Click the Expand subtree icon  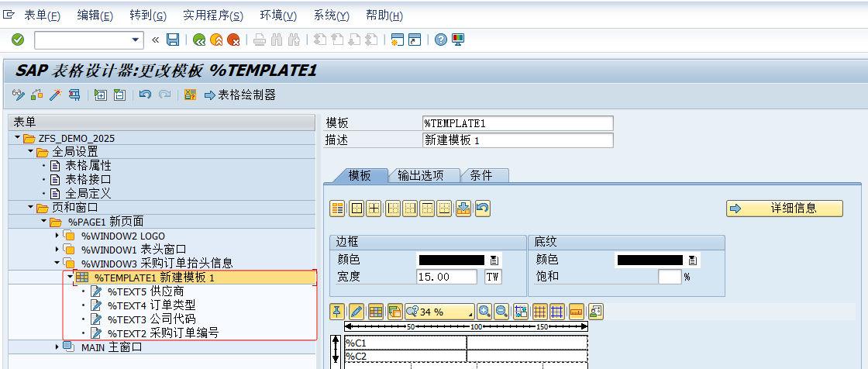[x=101, y=95]
